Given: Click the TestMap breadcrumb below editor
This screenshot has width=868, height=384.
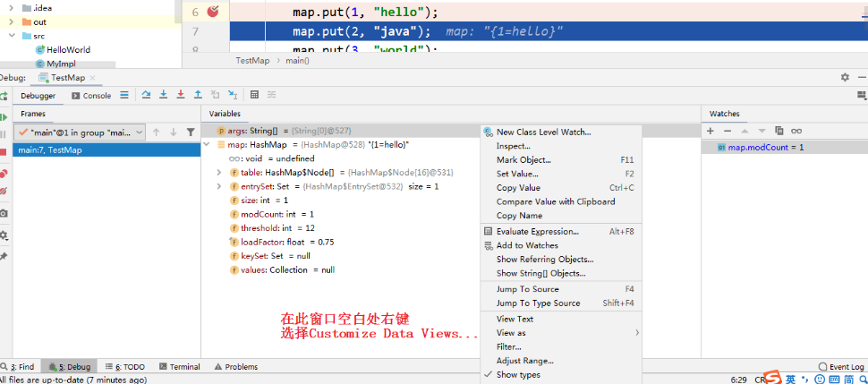Looking at the screenshot, I should pos(252,60).
